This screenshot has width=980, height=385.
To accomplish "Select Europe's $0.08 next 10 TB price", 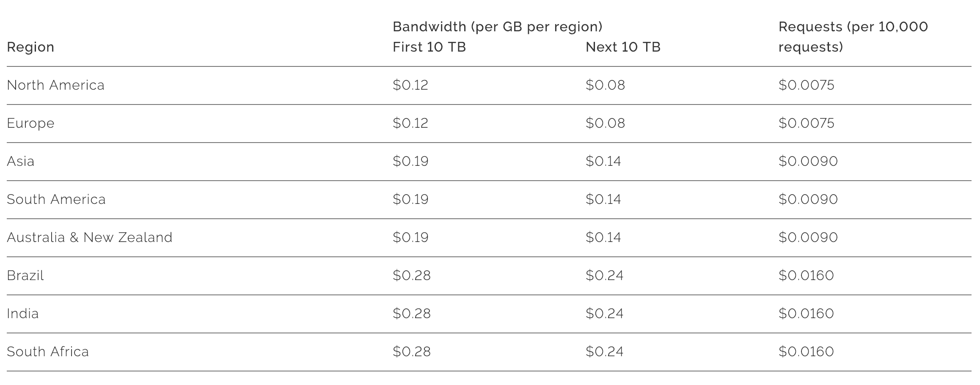I will 605,123.
